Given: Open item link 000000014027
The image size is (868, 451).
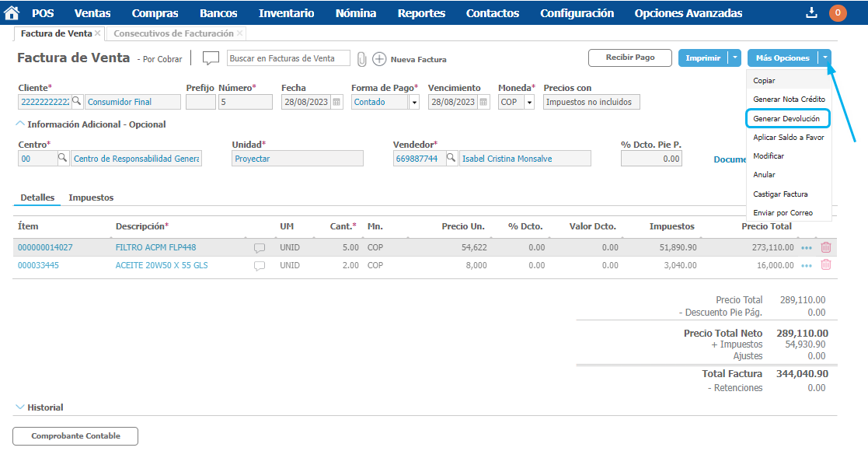Looking at the screenshot, I should coord(45,247).
